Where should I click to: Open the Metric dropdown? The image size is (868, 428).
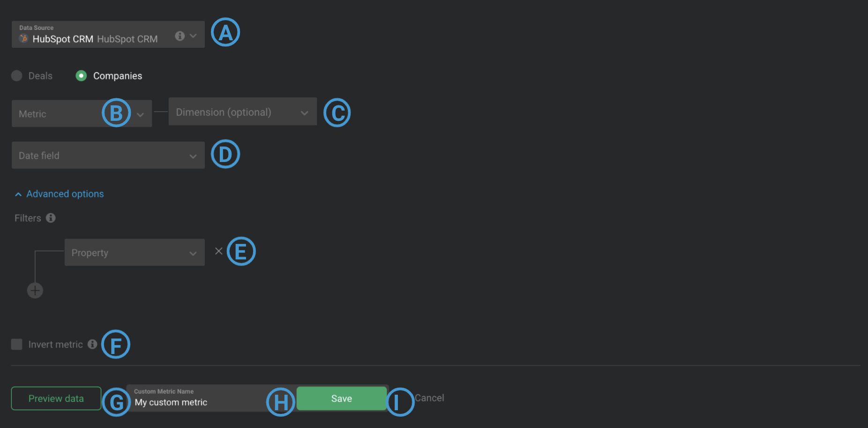click(82, 113)
